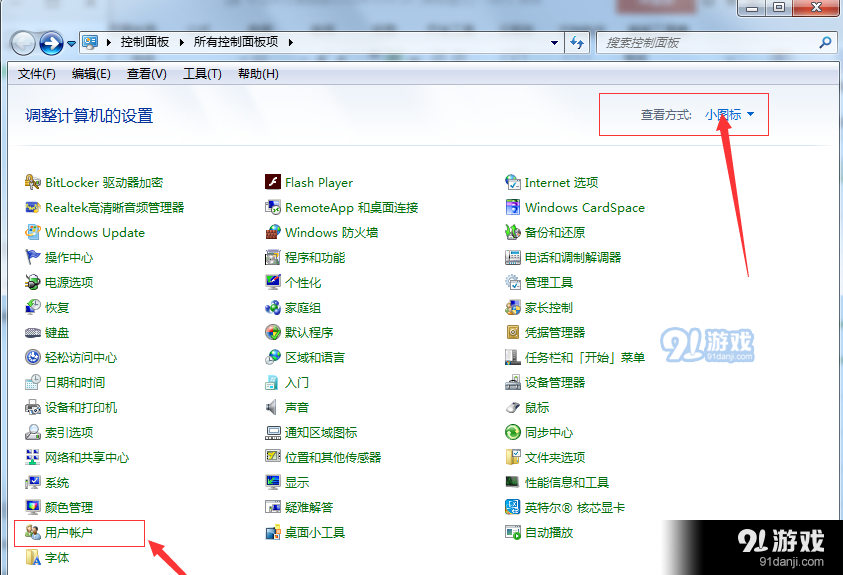
Task: Click the 电源选项 icon
Action: [x=33, y=282]
